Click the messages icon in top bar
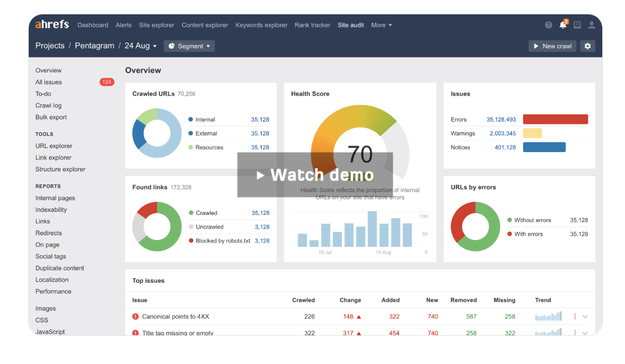This screenshot has height=364, width=625. click(x=577, y=25)
